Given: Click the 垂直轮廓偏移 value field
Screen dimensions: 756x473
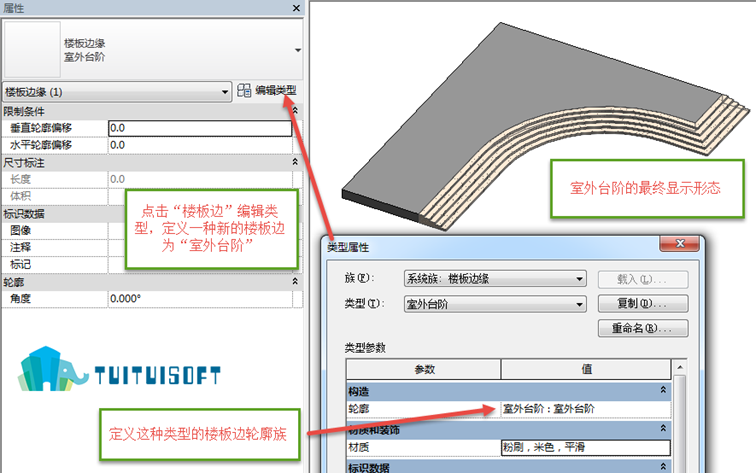Looking at the screenshot, I should (x=200, y=128).
